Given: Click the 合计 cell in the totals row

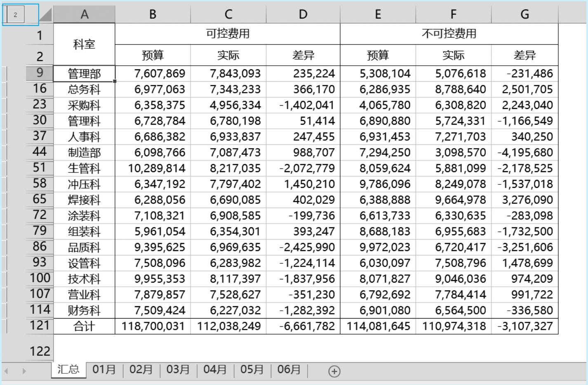Looking at the screenshot, I should pos(84,326).
